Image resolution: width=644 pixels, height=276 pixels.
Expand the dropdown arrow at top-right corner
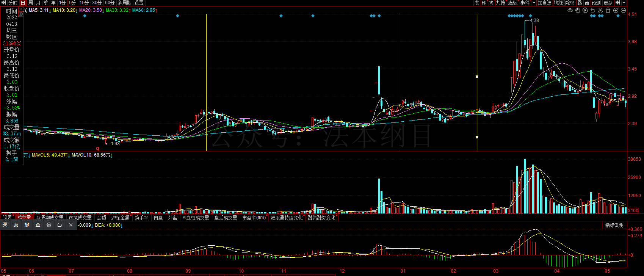pos(624,3)
